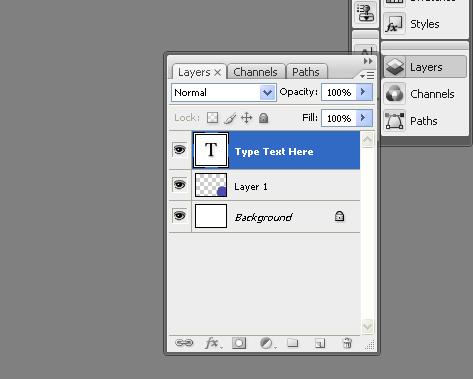Viewport: 473px width, 379px height.
Task: Click the Background layer lock icon
Action: click(339, 216)
